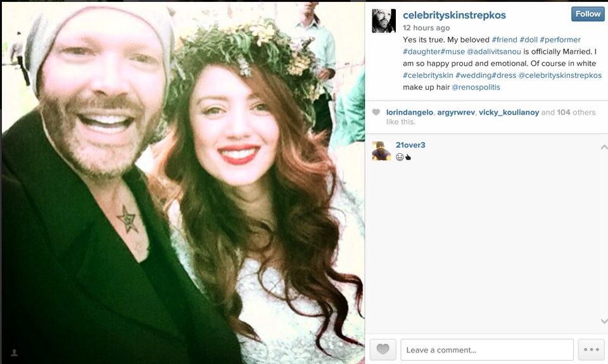Click into the Leave a comment field

pos(487,349)
